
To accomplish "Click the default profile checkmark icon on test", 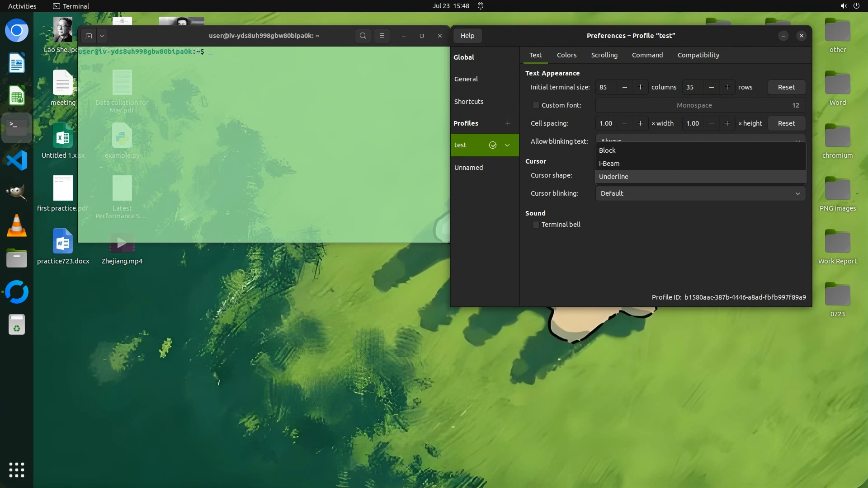I will pyautogui.click(x=493, y=145).
